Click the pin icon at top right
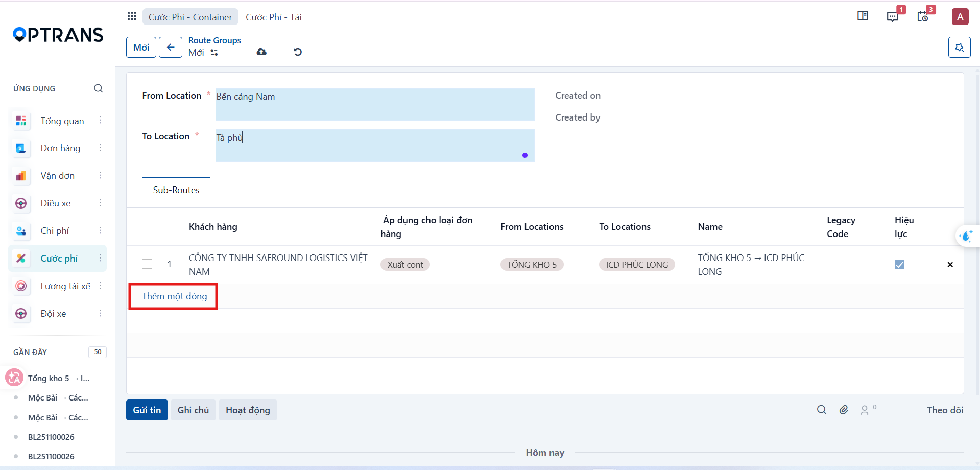This screenshot has height=470, width=980. point(960,48)
